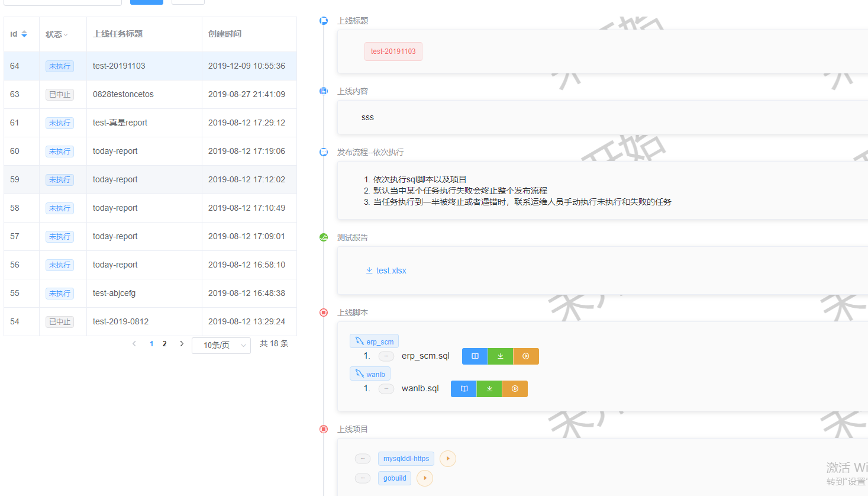The width and height of the screenshot is (868, 496).
Task: View the erp_scm.sql script content
Action: 475,356
